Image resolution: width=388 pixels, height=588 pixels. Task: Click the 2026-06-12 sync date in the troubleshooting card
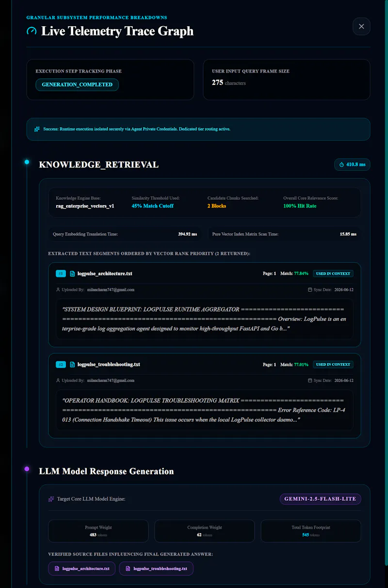pyautogui.click(x=343, y=381)
